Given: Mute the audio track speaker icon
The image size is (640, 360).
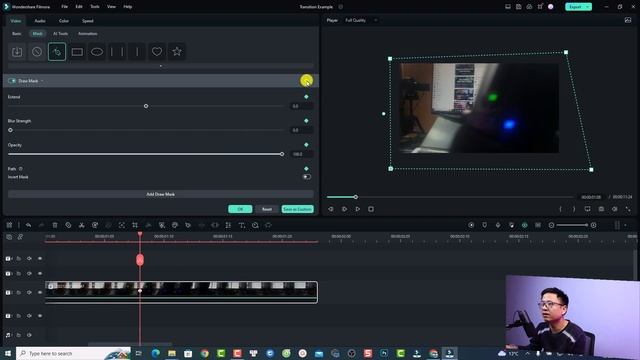Looking at the screenshot, I should pos(29,335).
